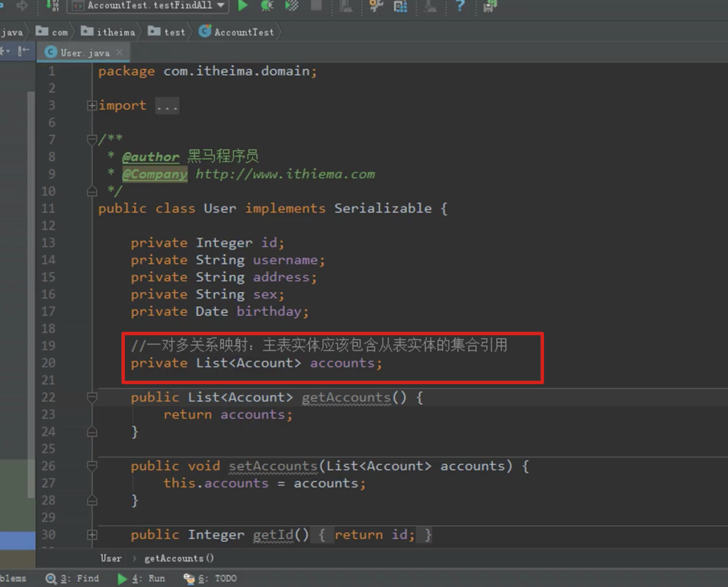This screenshot has width=728, height=587.
Task: Click the @Company Javadoc tag
Action: [x=155, y=174]
